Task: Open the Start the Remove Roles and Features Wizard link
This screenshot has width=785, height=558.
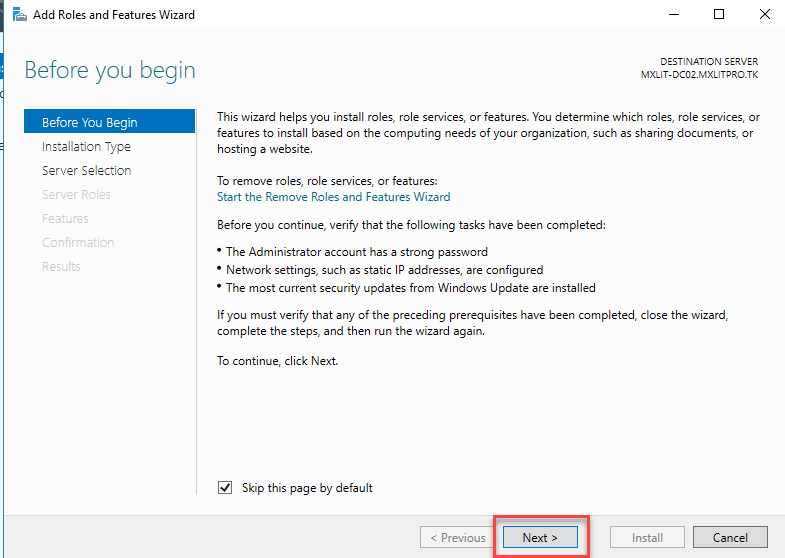Action: [x=333, y=197]
